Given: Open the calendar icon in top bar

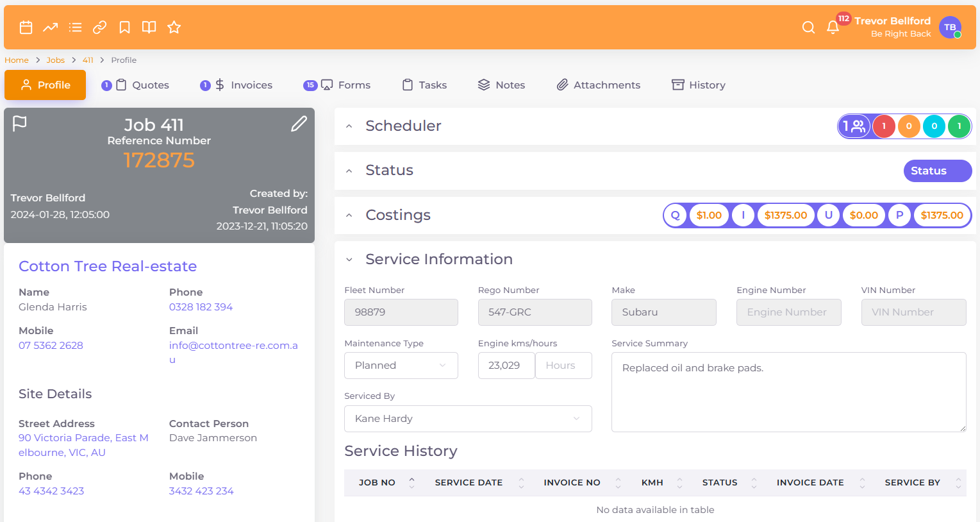Looking at the screenshot, I should click(x=26, y=27).
